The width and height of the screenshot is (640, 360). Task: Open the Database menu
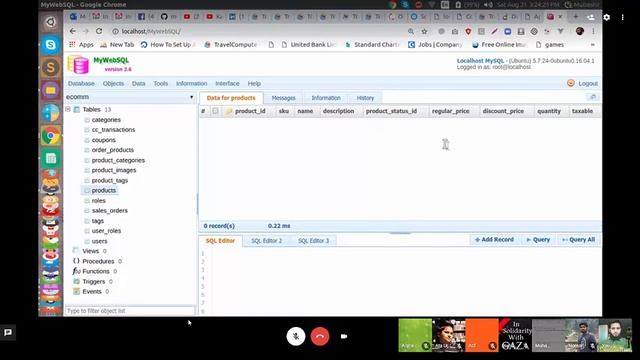click(81, 83)
